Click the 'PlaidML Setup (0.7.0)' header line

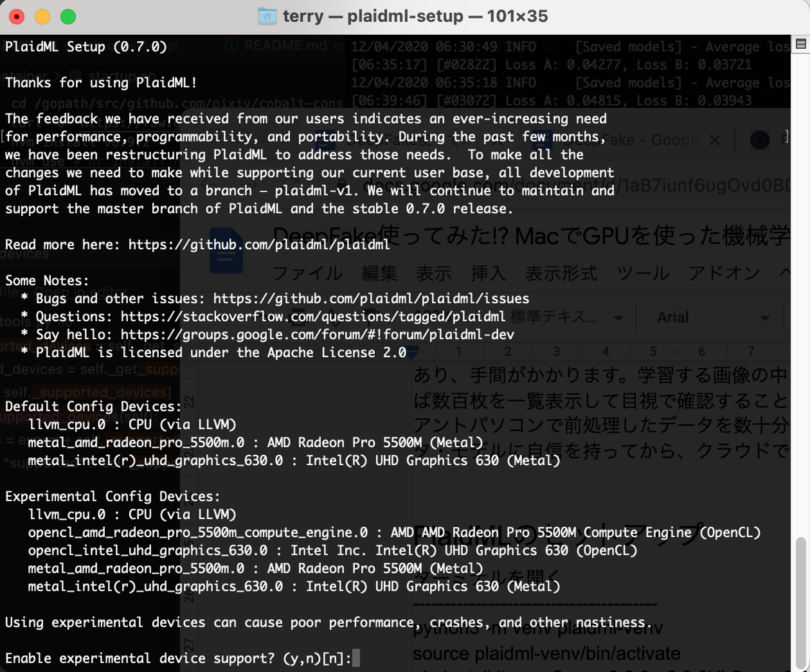coord(86,47)
